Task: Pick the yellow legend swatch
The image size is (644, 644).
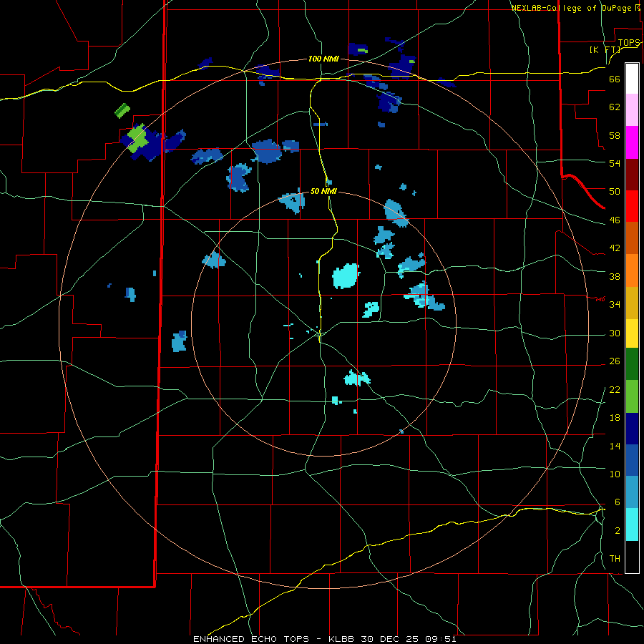Action: pyautogui.click(x=632, y=333)
